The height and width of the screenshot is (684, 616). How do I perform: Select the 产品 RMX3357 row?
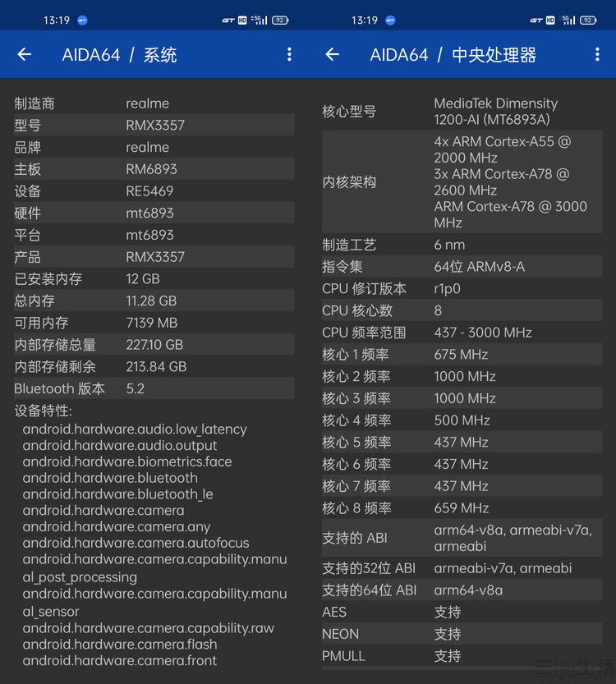(154, 256)
